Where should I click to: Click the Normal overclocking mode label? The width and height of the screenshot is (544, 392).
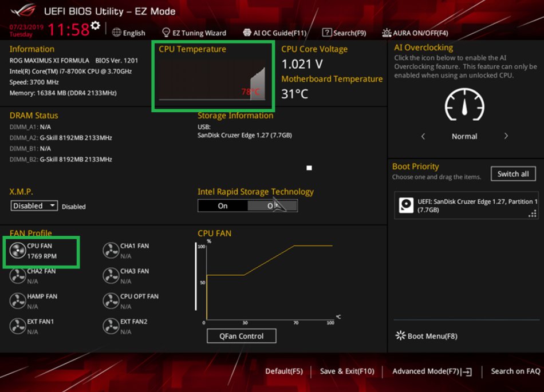coord(464,136)
